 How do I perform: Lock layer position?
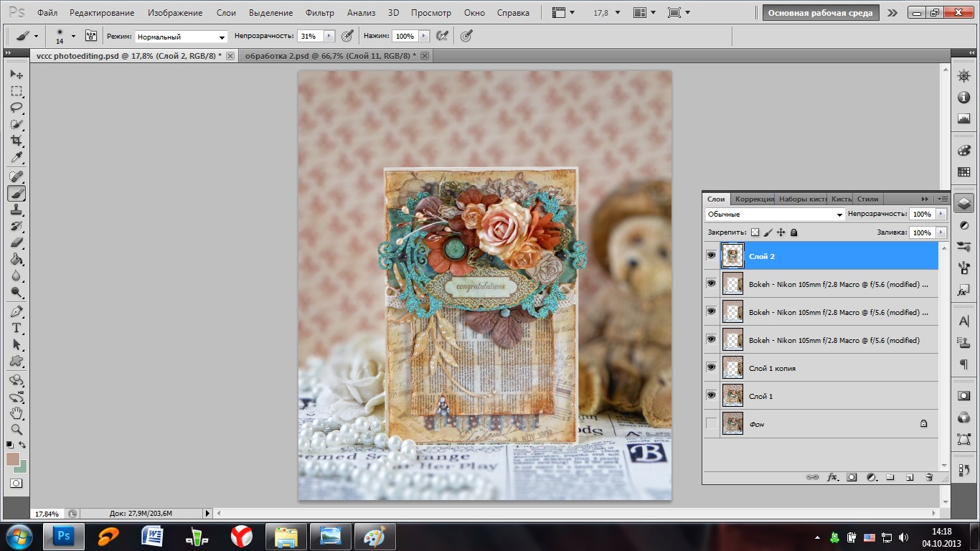point(781,232)
